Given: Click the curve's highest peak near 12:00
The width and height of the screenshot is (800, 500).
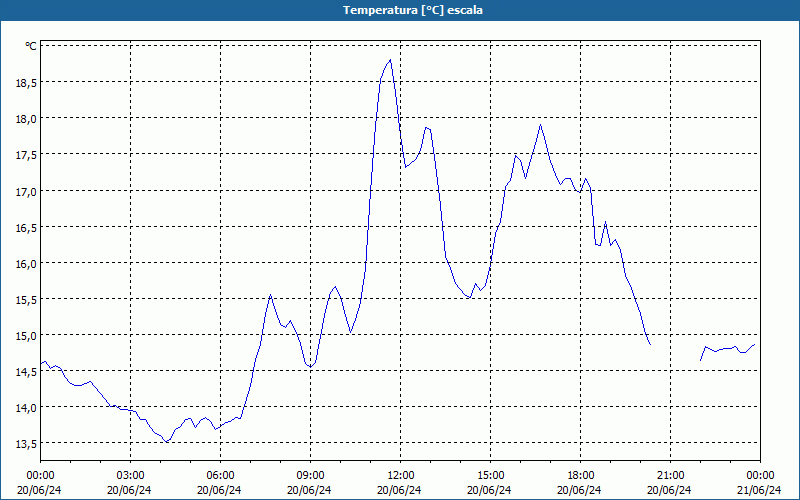Looking at the screenshot, I should click(390, 60).
